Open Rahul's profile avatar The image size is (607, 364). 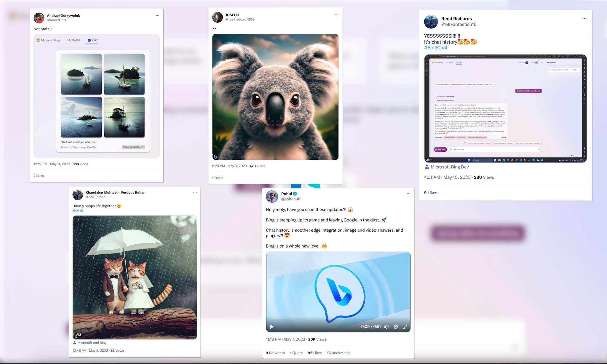tap(272, 197)
